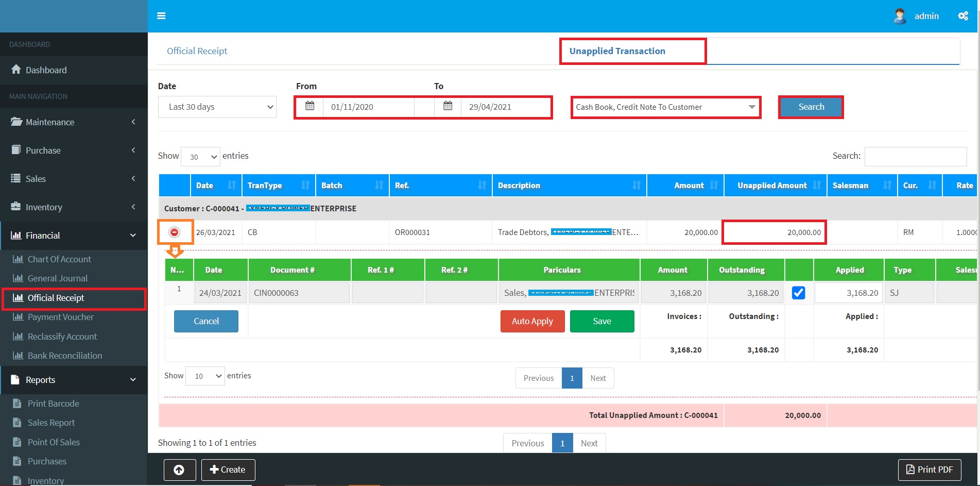Click the green Save button

point(601,321)
